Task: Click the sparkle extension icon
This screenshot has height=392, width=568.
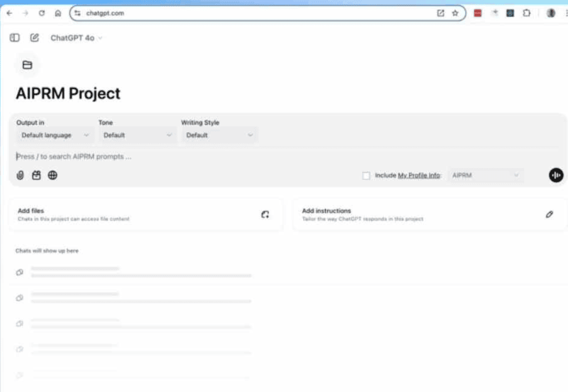Action: click(494, 13)
